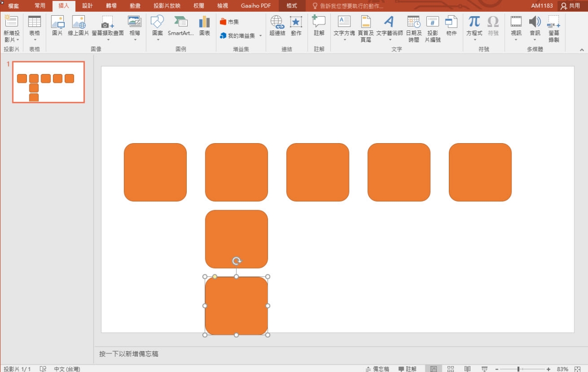Viewport: 588px width, 372px height.
Task: Toggle the 註解 comments pane in status bar
Action: coord(407,369)
